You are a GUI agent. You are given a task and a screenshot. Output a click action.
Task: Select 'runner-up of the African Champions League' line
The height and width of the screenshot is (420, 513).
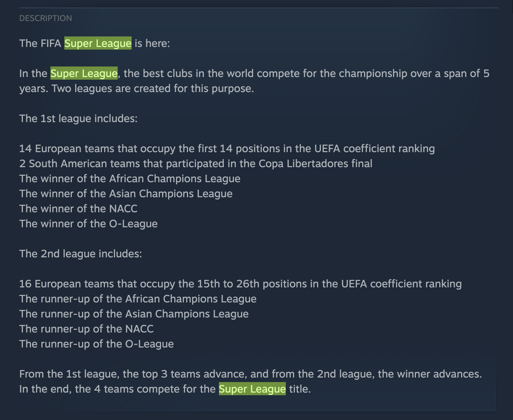coord(138,299)
